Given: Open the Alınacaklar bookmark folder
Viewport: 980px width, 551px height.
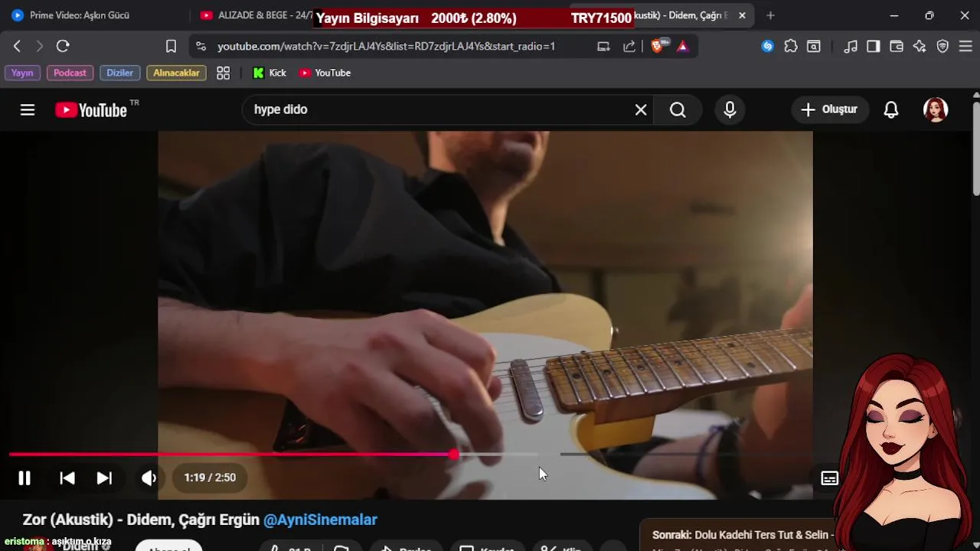Looking at the screenshot, I should pyautogui.click(x=176, y=73).
